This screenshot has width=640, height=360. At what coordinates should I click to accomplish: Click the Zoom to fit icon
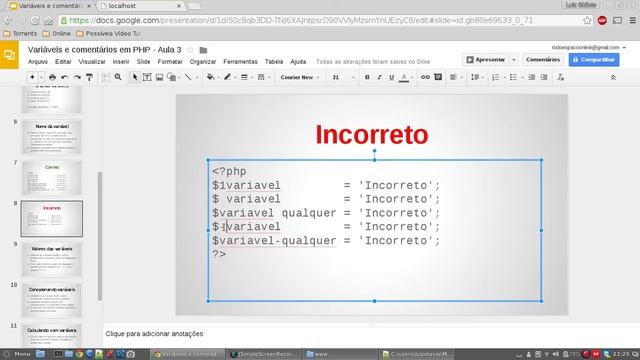point(106,77)
